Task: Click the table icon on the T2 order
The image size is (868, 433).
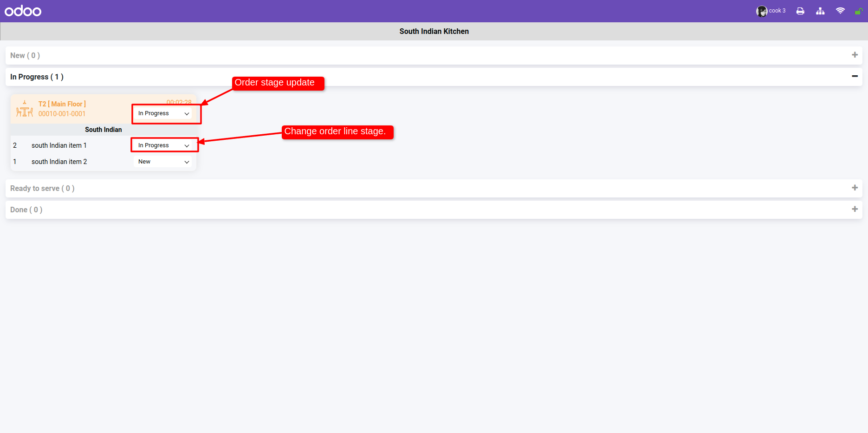Action: [25, 109]
